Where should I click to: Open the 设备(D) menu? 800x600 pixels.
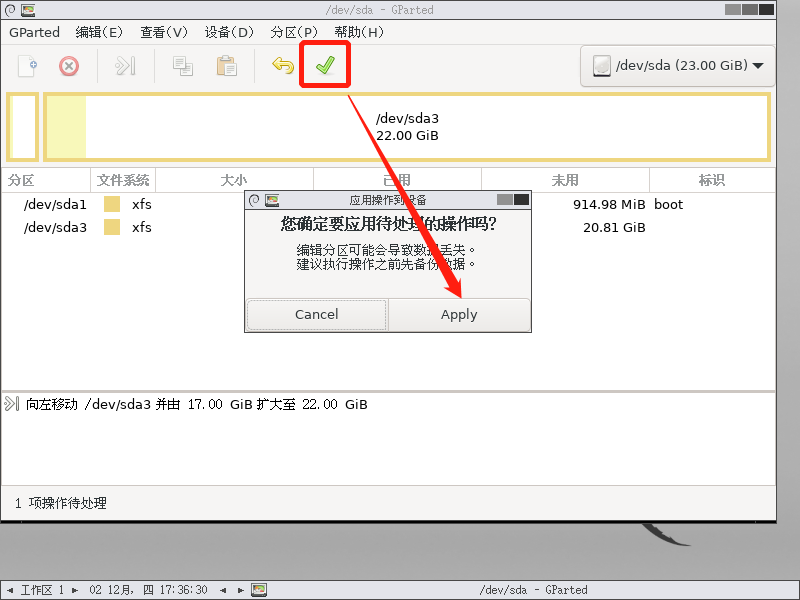pyautogui.click(x=229, y=32)
